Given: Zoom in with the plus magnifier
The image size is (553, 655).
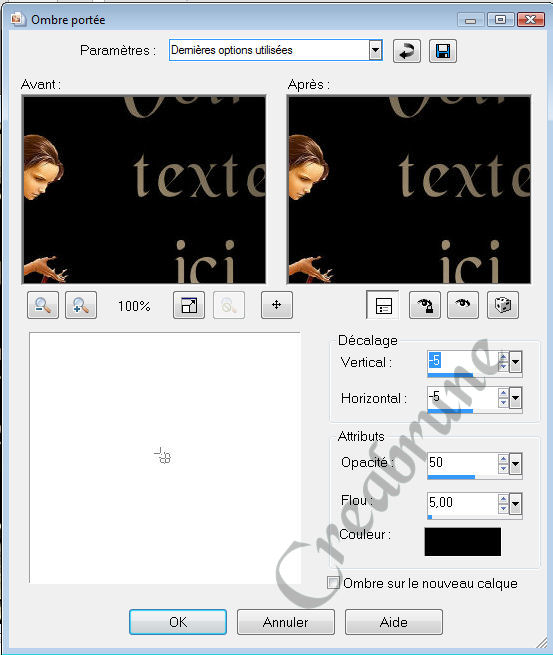Looking at the screenshot, I should (x=81, y=305).
